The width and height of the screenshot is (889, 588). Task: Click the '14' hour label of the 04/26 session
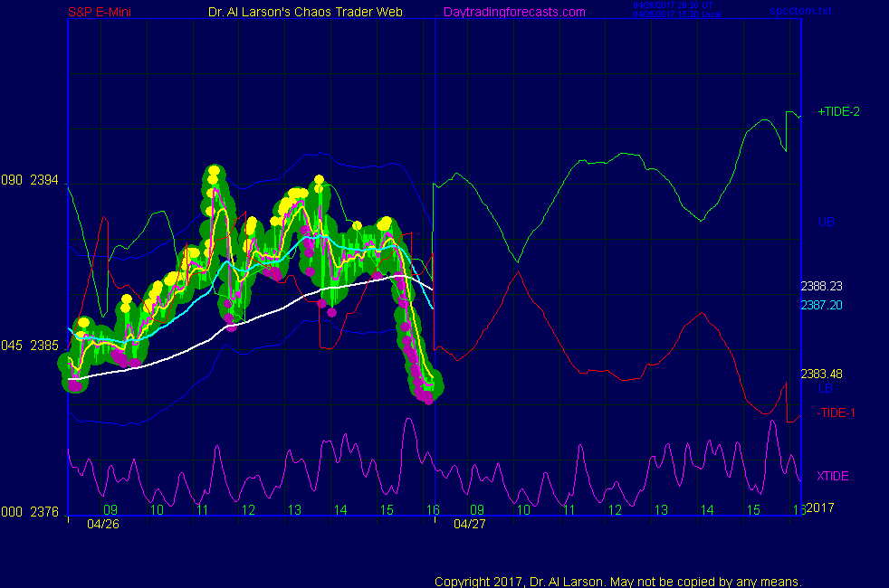(x=340, y=510)
